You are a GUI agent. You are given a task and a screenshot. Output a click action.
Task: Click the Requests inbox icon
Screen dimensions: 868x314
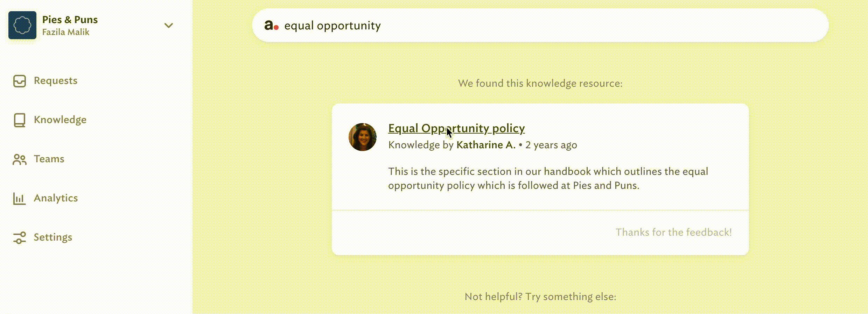click(20, 81)
